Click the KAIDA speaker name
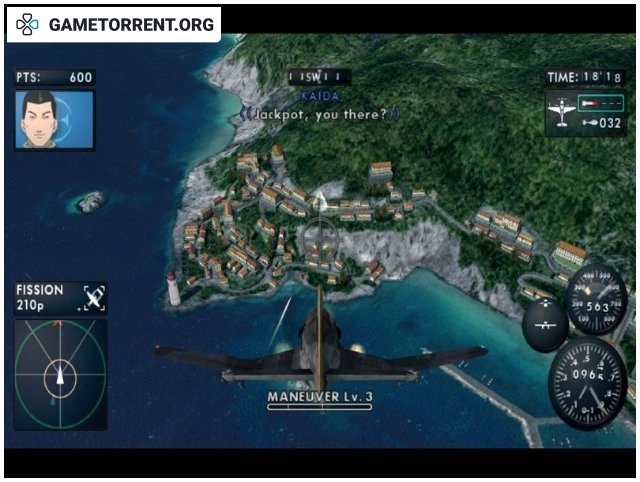Screen dimensions: 640x482 pyautogui.click(x=320, y=96)
